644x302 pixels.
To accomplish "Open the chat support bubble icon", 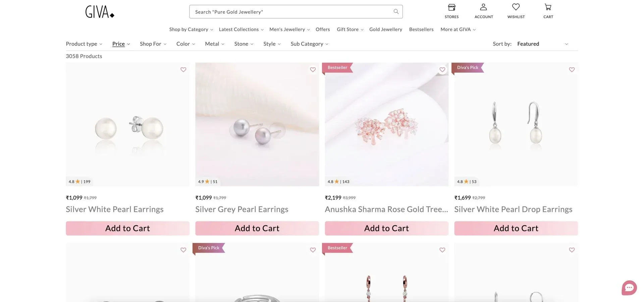I will 629,288.
